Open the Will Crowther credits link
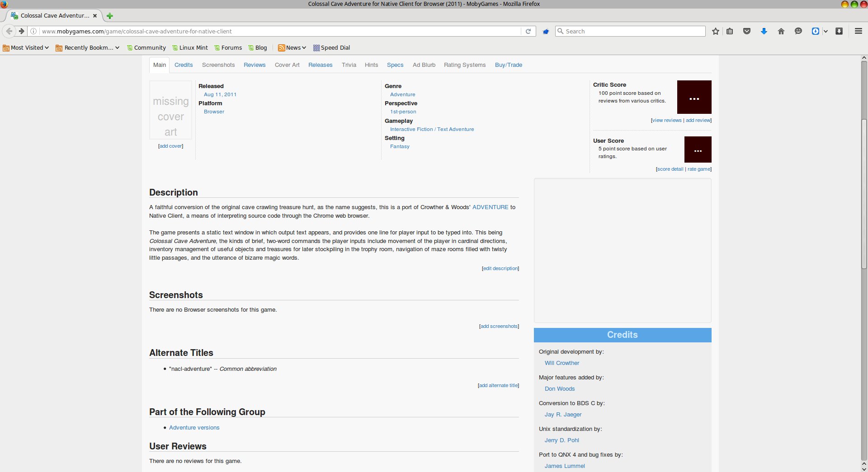This screenshot has width=868, height=472. (x=561, y=363)
